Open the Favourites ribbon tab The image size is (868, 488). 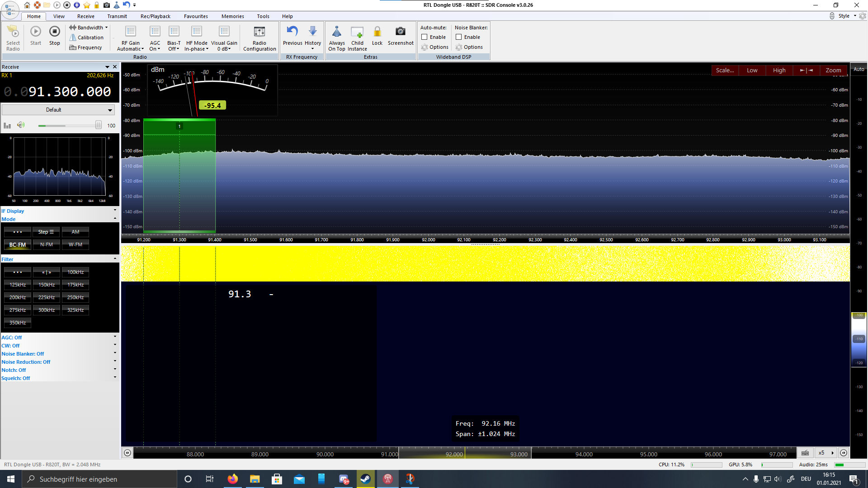click(x=196, y=16)
